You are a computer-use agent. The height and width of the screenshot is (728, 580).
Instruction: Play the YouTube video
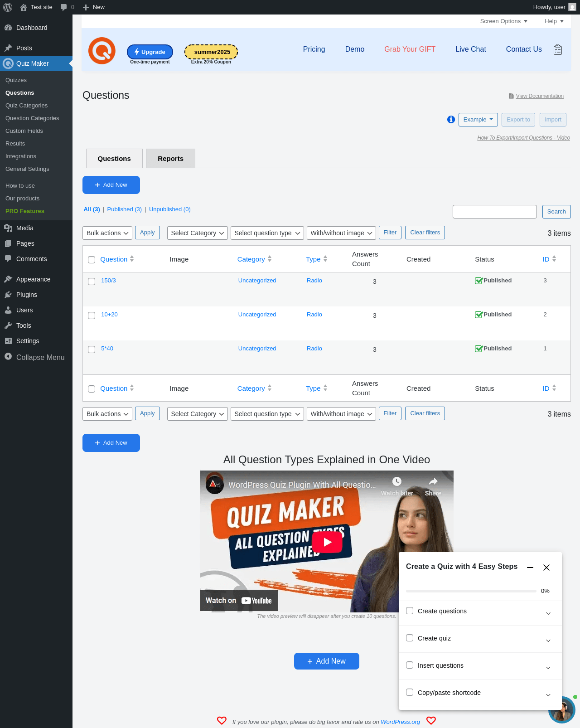coord(327,542)
